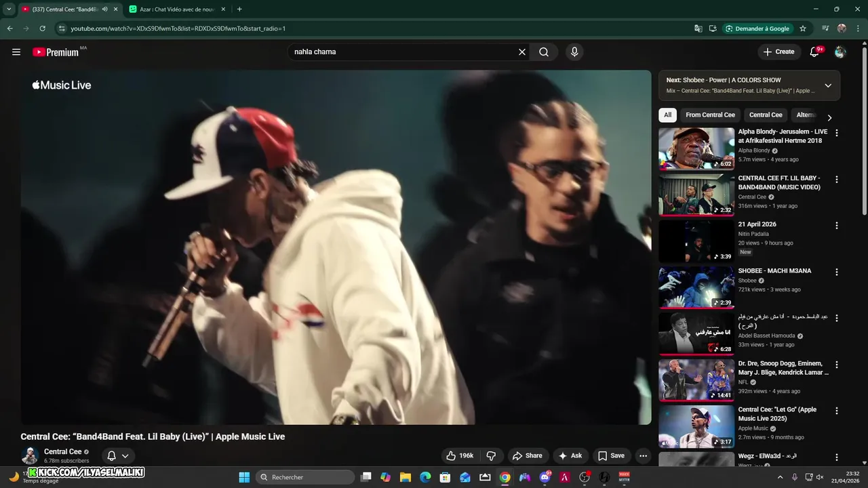Open Chrome media controls icon

pos(825,28)
